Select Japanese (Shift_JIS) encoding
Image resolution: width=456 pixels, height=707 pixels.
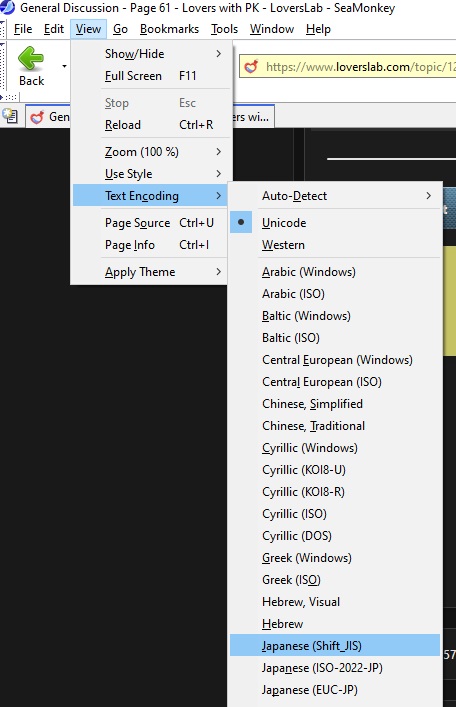click(x=335, y=646)
